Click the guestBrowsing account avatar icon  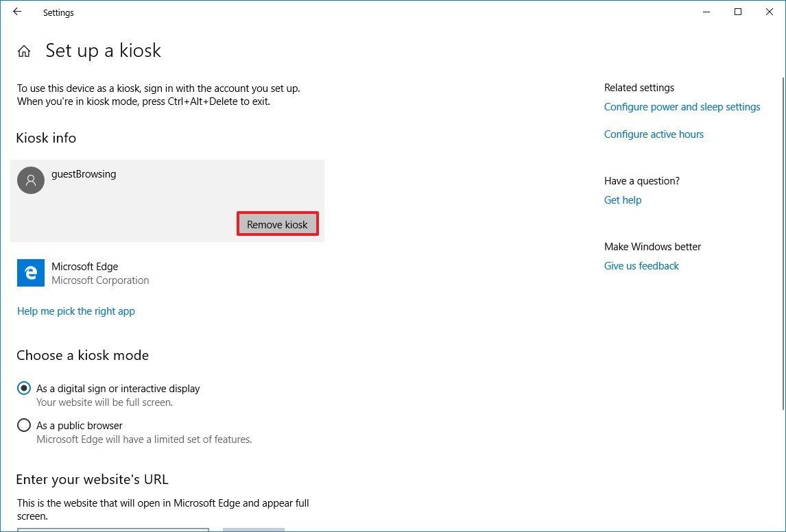coord(30,180)
